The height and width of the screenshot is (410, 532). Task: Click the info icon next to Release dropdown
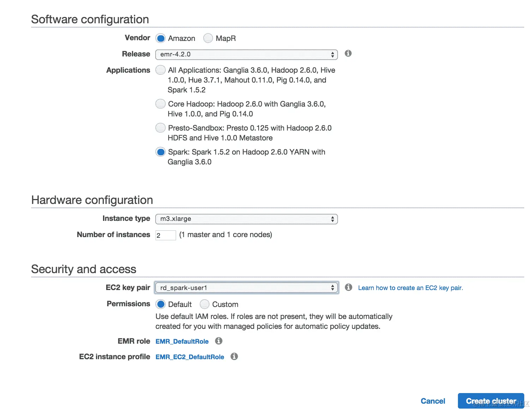348,54
